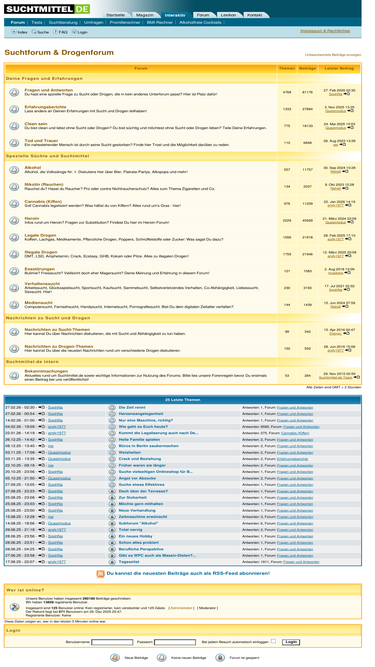Click folder icon beside Clean sein
375x667 pixels.
tap(14, 126)
